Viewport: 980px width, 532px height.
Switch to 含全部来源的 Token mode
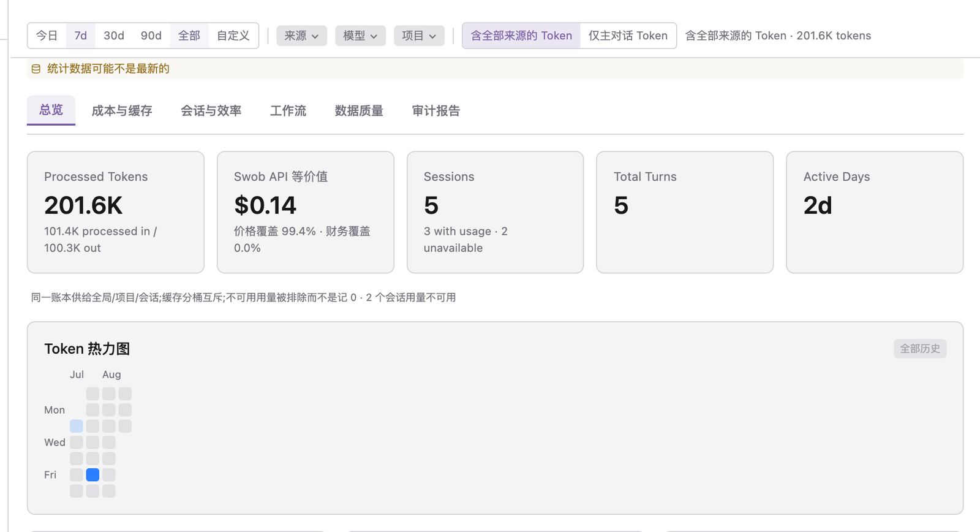(521, 36)
